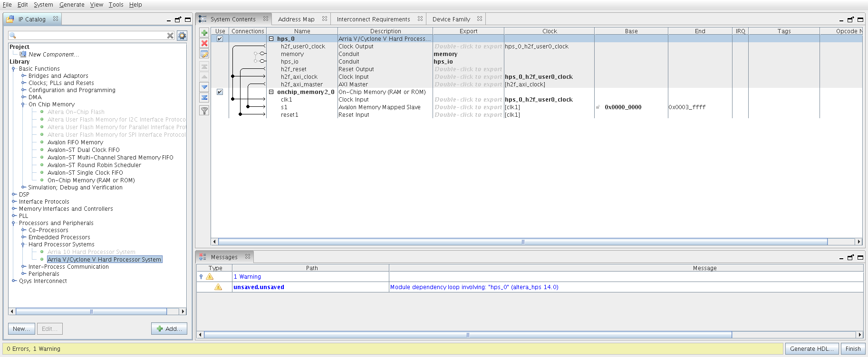Click the Generate HDL... button

coord(812,349)
